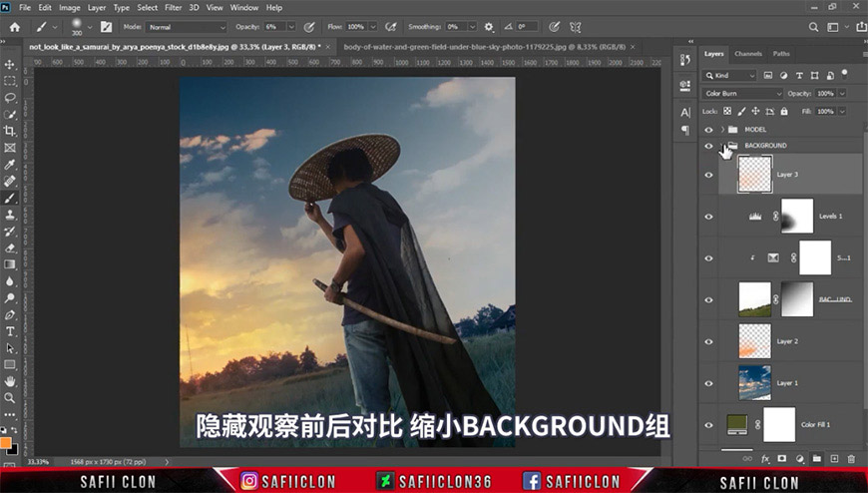868x493 pixels.
Task: Select Layer 1 sky thumbnail
Action: tap(754, 383)
